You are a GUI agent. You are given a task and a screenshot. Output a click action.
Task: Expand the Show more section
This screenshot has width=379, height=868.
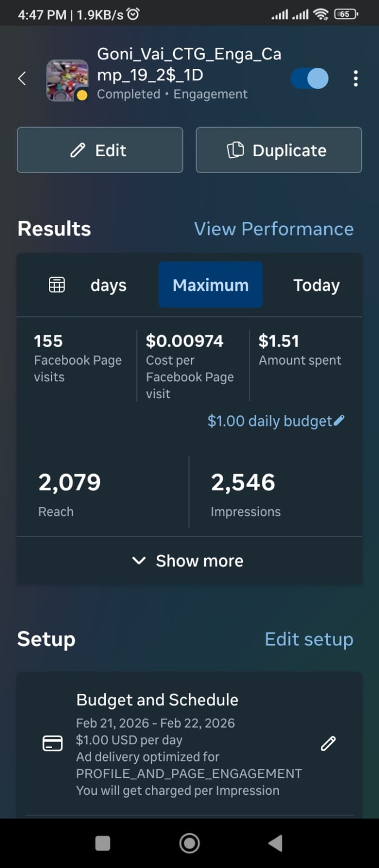click(189, 561)
